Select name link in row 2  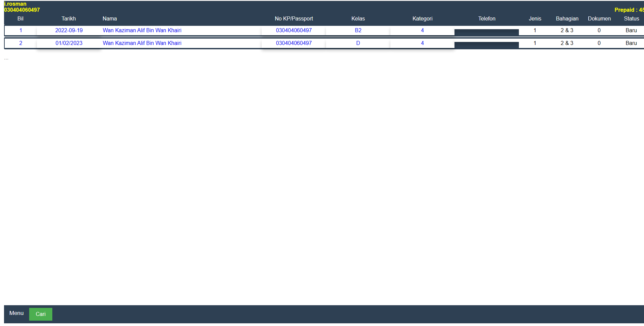click(142, 43)
